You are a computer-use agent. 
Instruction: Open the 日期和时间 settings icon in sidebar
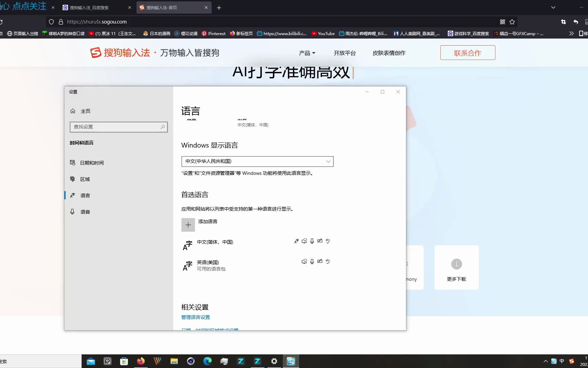[72, 163]
